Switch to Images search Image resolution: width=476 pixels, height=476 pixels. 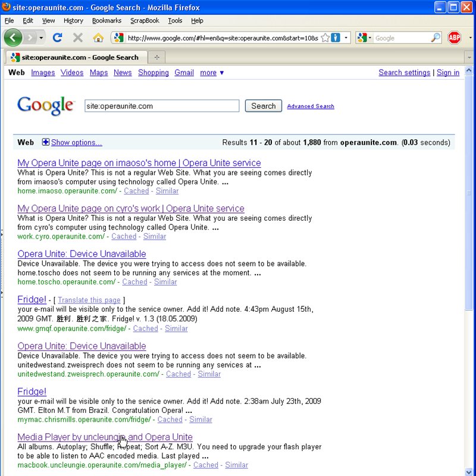pyautogui.click(x=43, y=73)
